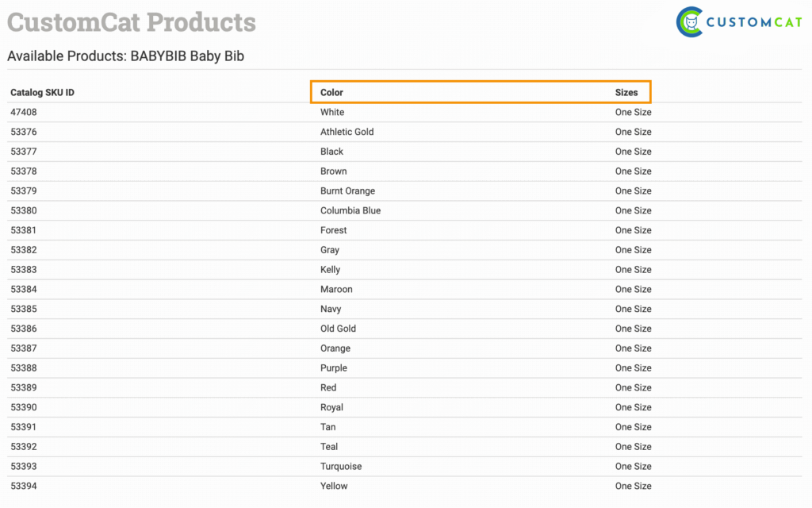Select the Turquoise color cell

(341, 467)
